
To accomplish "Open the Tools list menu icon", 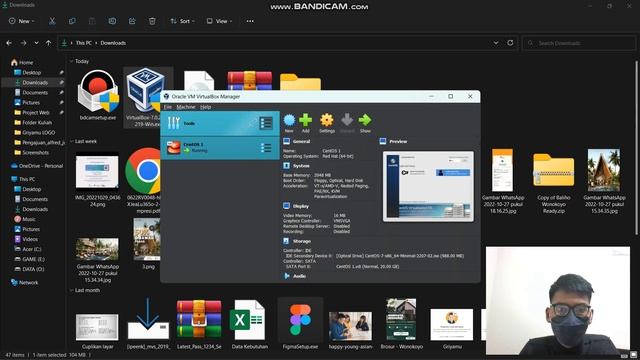I will (266, 123).
